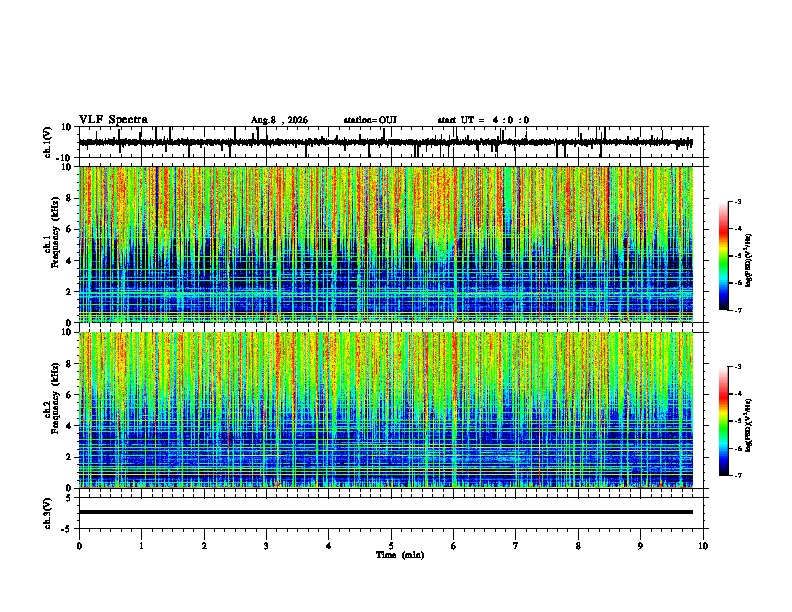Viewport: 792px width, 612px height.
Task: Click inside the ch.2 spectrogram image
Action: pos(386,410)
